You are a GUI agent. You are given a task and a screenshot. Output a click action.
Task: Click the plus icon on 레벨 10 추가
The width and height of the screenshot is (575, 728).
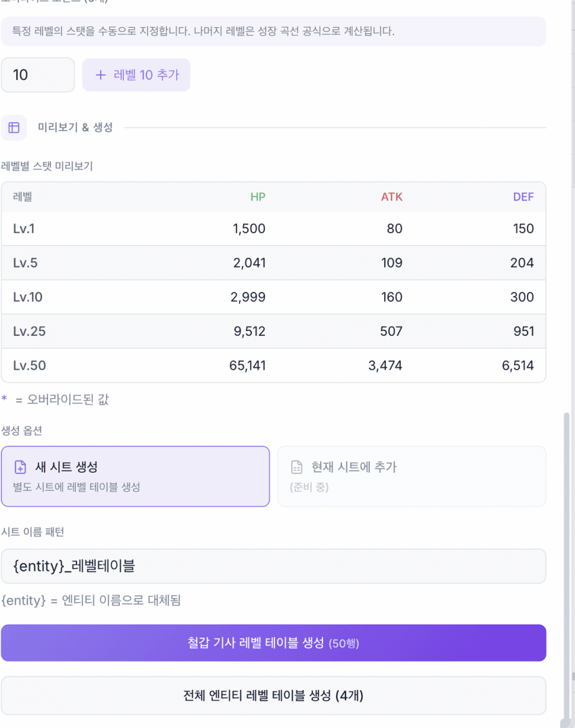101,75
